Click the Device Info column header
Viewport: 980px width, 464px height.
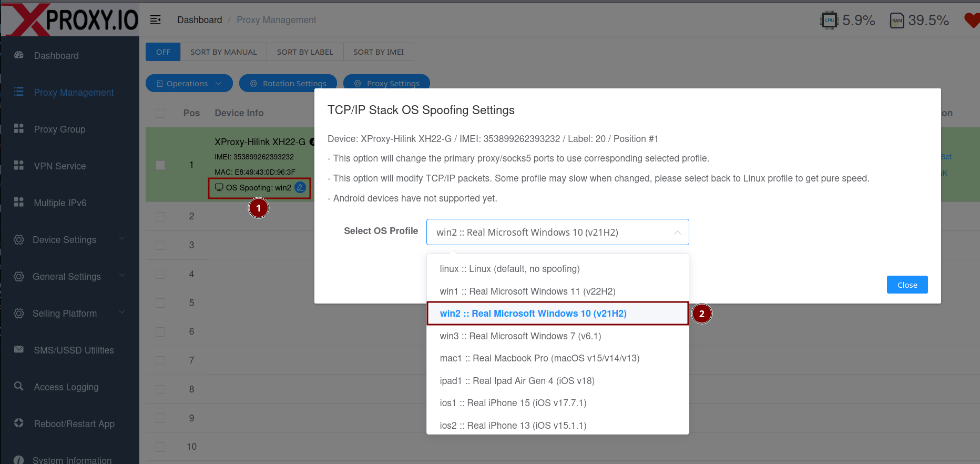point(239,113)
